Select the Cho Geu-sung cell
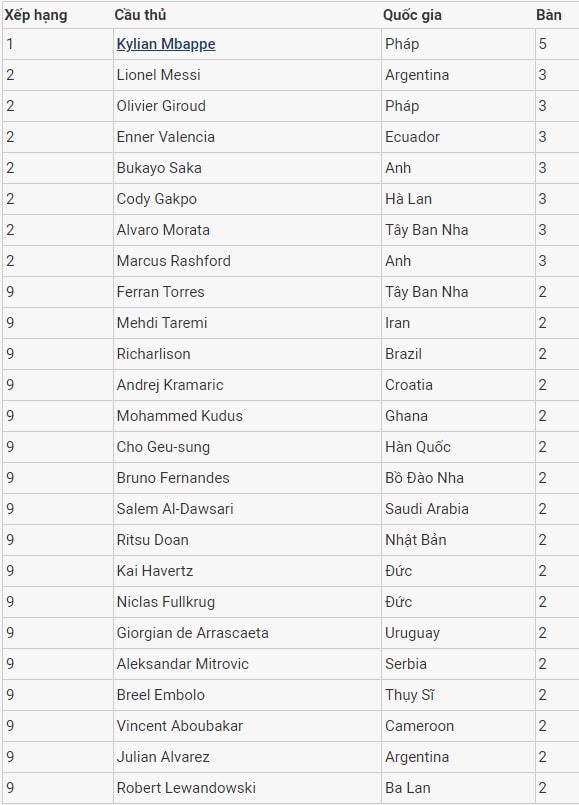Image resolution: width=579 pixels, height=805 pixels. click(247, 447)
